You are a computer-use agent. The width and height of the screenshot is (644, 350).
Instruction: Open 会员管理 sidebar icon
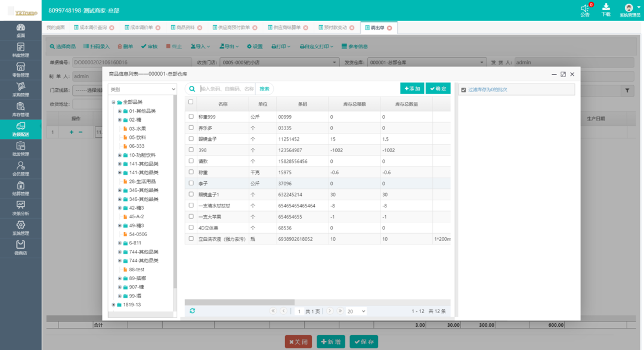click(x=20, y=169)
